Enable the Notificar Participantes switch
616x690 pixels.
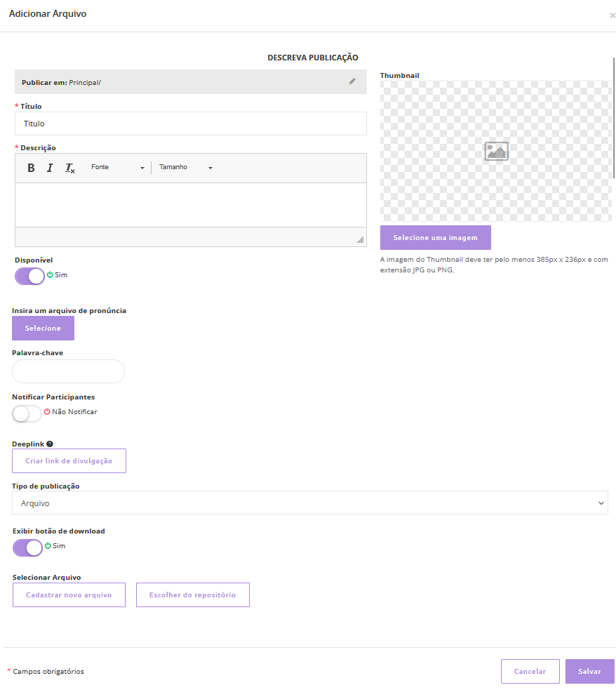pyautogui.click(x=27, y=413)
